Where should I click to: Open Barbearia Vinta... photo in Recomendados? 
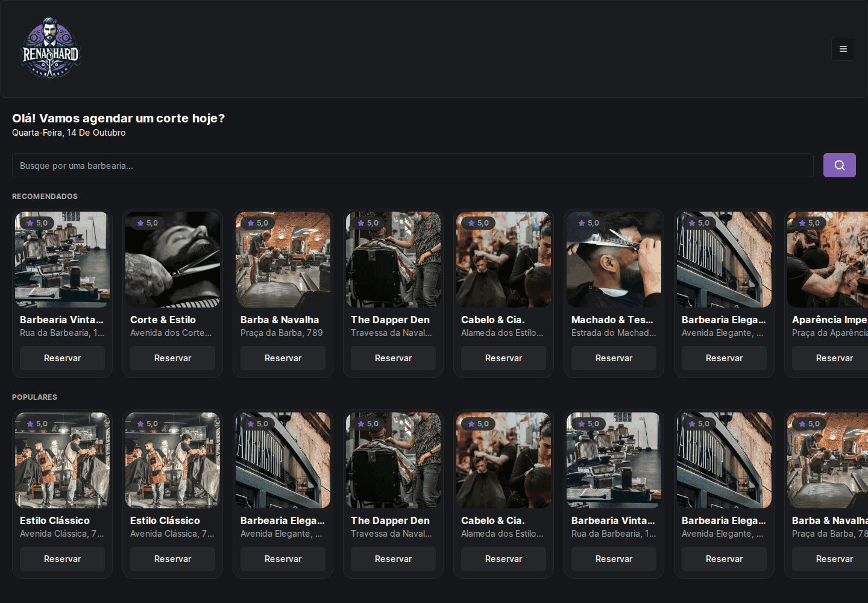pos(62,259)
